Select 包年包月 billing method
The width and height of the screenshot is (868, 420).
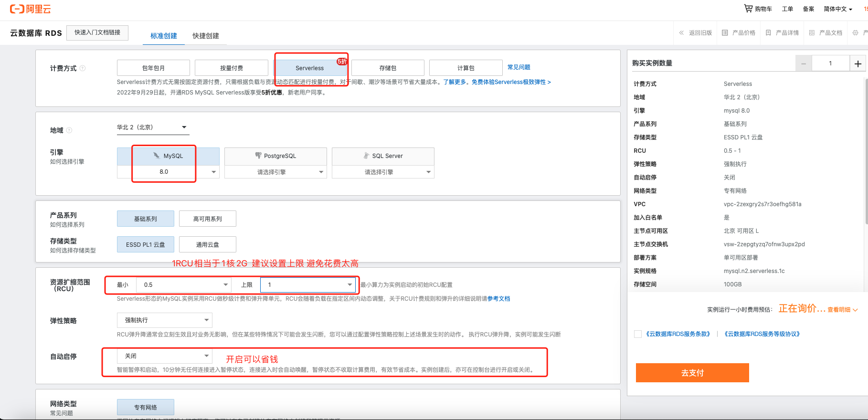153,68
